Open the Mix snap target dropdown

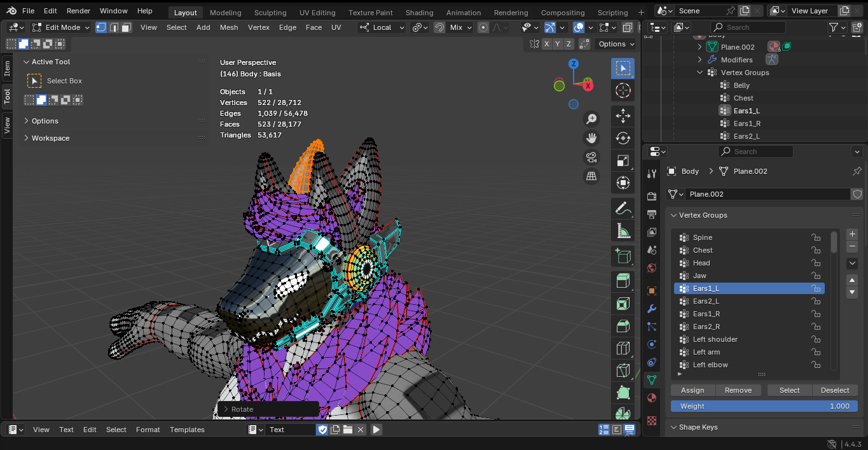pyautogui.click(x=461, y=27)
